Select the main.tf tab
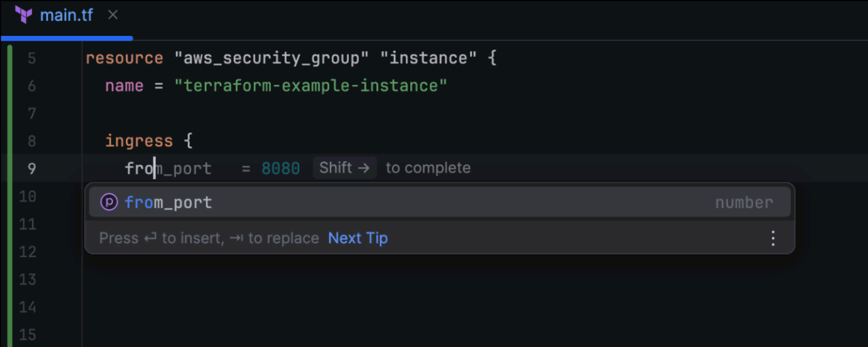The height and width of the screenshot is (347, 868). pos(66,15)
